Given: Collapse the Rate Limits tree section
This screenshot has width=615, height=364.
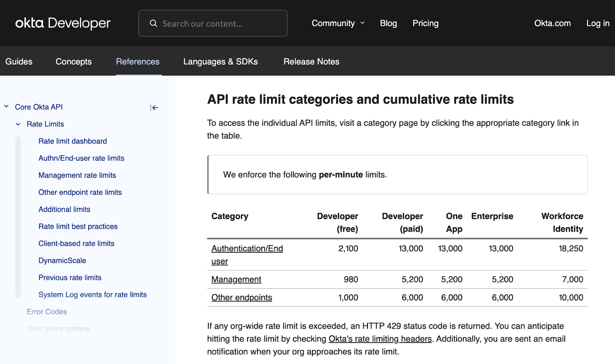Looking at the screenshot, I should click(17, 124).
